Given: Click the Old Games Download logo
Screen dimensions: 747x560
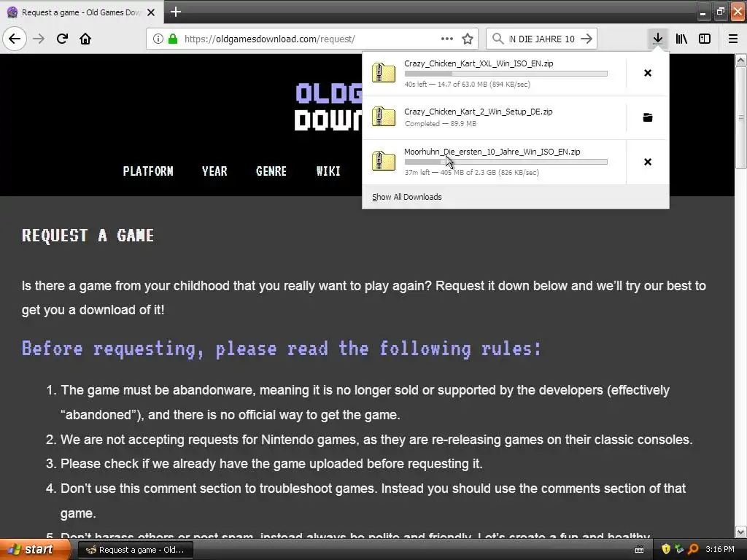Looking at the screenshot, I should [328, 106].
